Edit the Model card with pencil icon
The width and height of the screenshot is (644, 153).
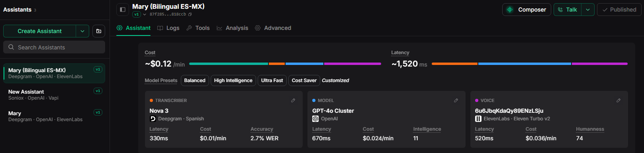pos(456,100)
